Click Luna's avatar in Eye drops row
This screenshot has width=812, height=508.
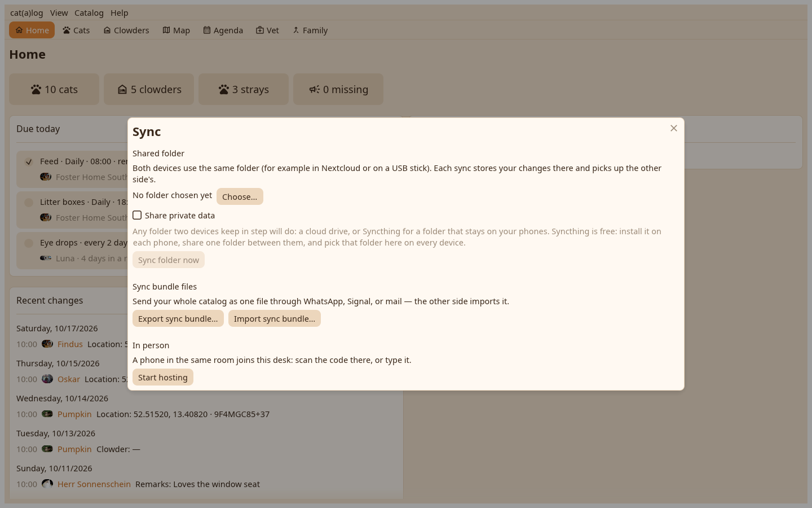[46, 258]
